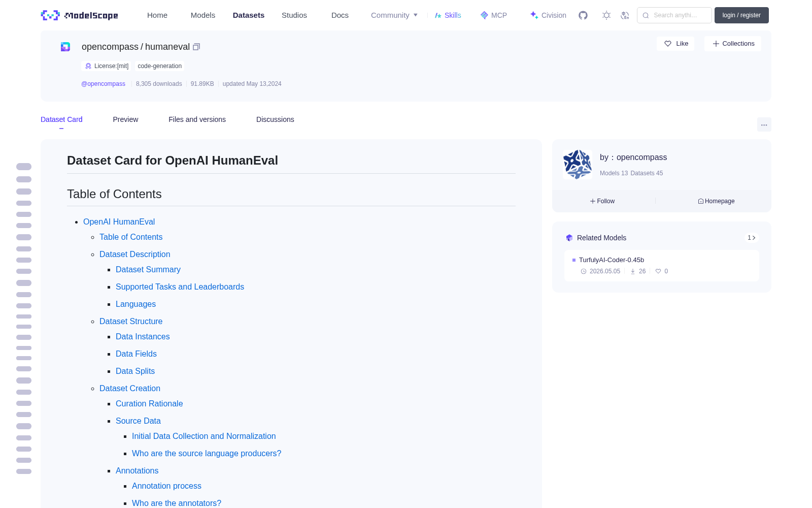Open the Studios nav item
The image size is (812, 508).
click(294, 15)
